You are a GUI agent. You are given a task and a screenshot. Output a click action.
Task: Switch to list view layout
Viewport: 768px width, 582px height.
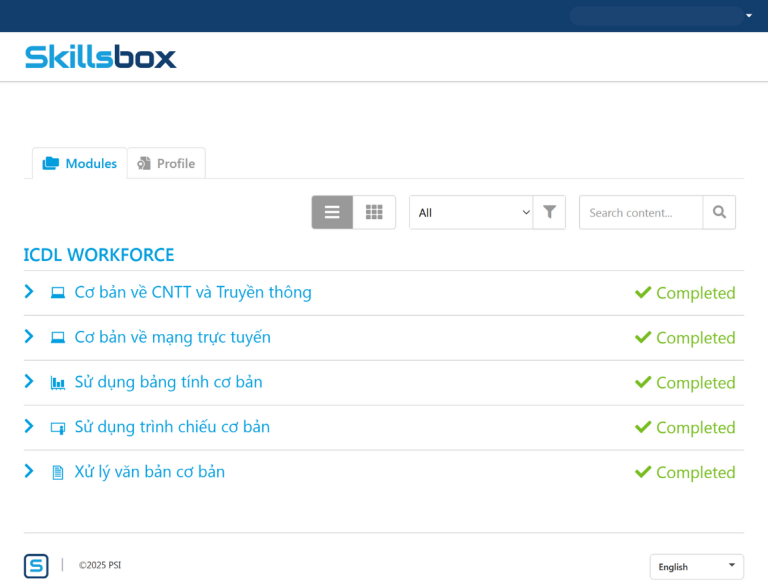(332, 212)
